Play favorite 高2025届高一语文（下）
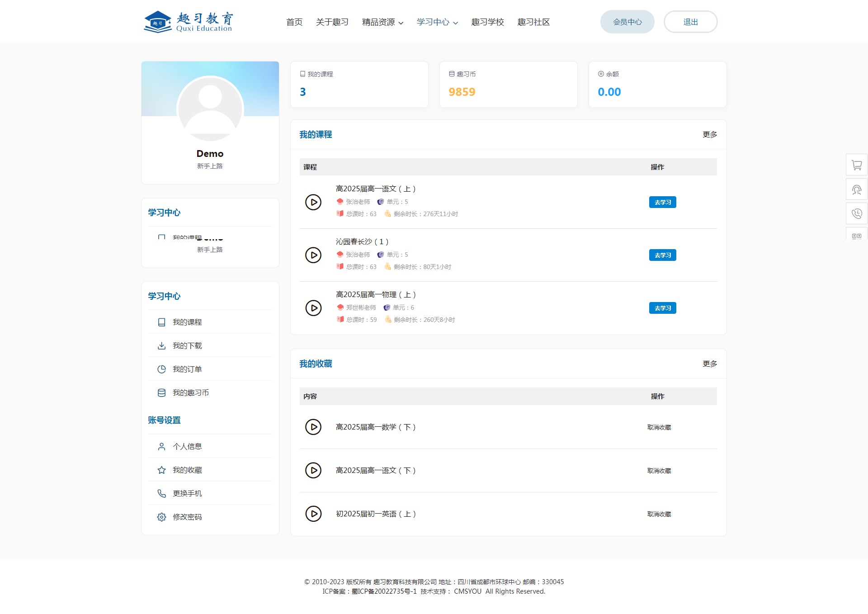868x614 pixels. [x=313, y=470]
